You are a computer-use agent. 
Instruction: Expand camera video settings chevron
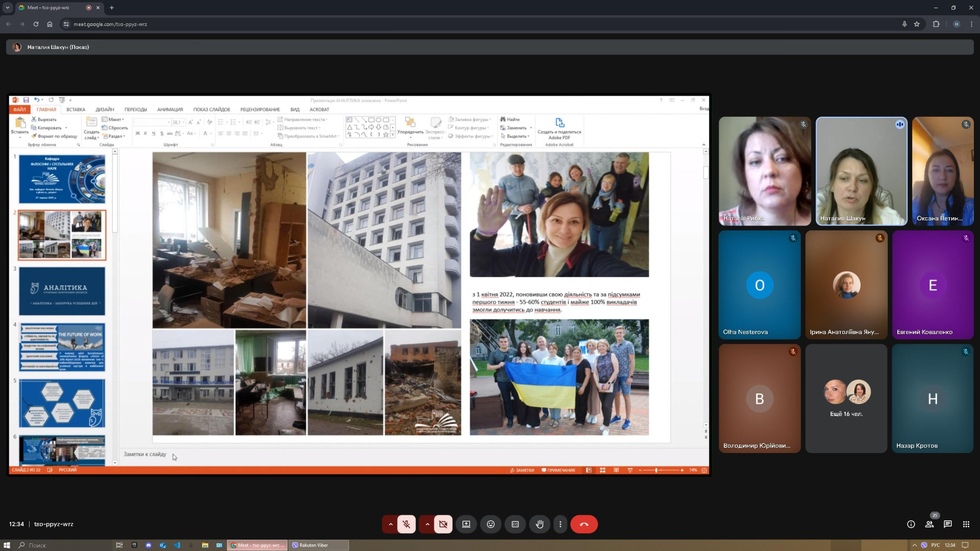pos(427,524)
